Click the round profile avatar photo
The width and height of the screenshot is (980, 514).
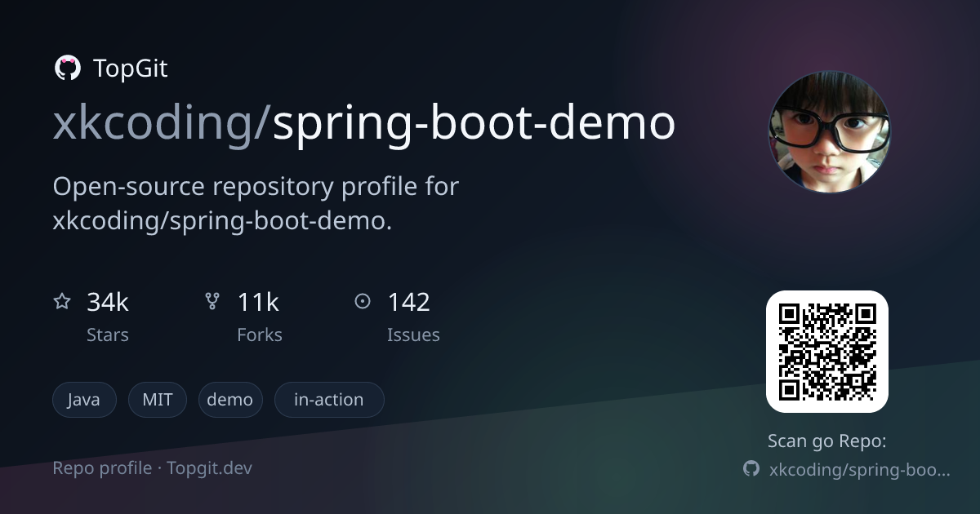coord(829,131)
